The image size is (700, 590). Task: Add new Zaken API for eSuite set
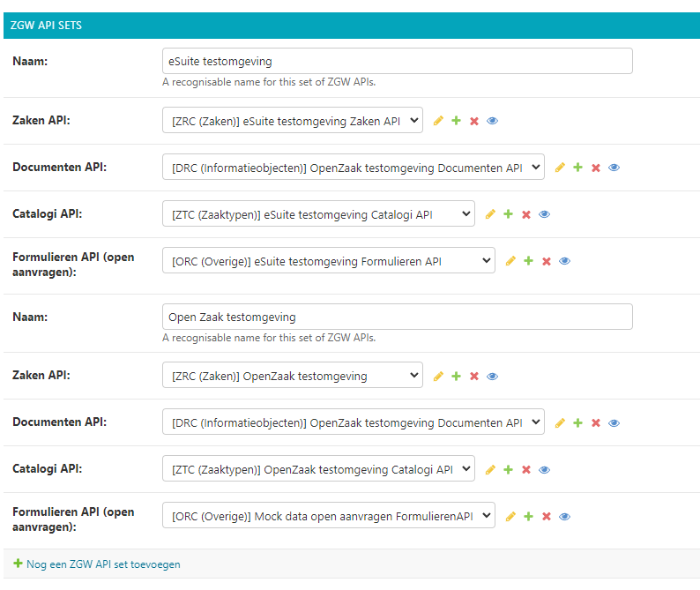[456, 121]
